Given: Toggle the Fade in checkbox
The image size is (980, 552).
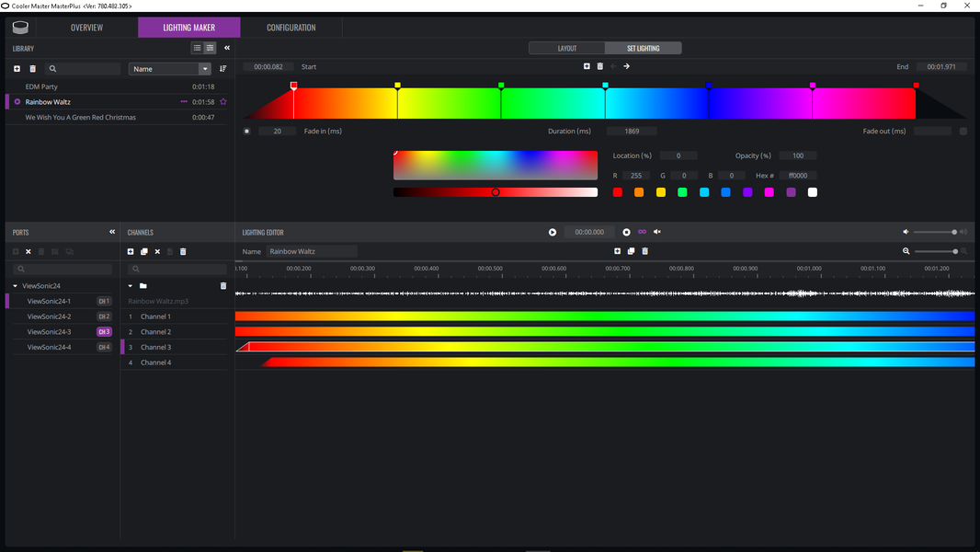Looking at the screenshot, I should pos(247,132).
